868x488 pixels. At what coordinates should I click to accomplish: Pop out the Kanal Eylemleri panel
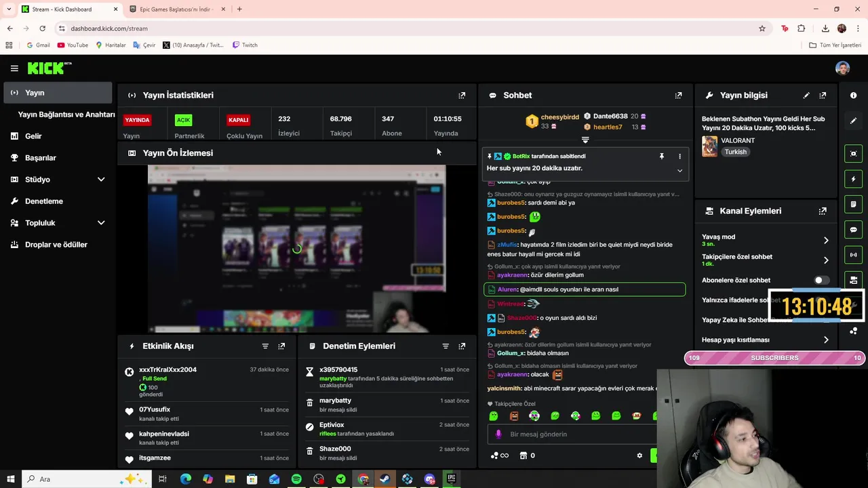pos(823,211)
